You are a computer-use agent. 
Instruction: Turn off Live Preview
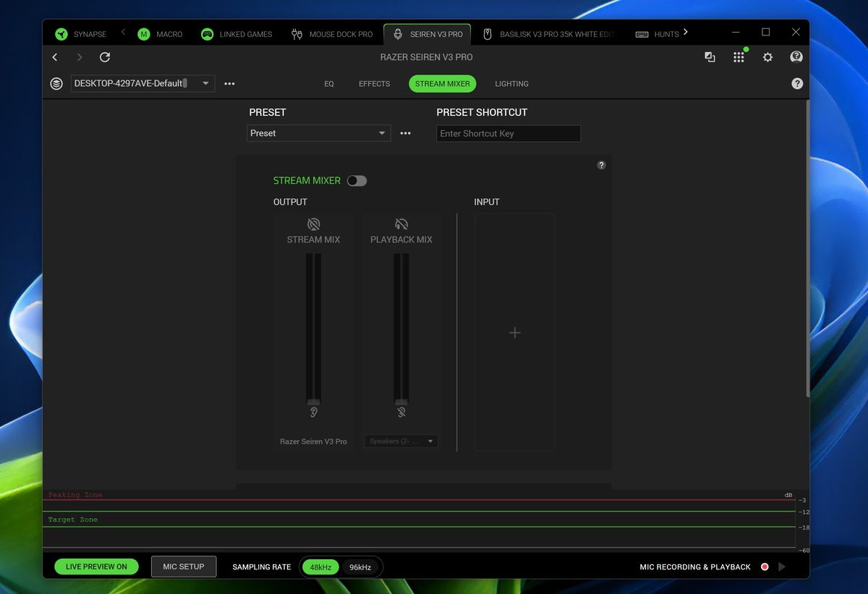[x=96, y=567]
